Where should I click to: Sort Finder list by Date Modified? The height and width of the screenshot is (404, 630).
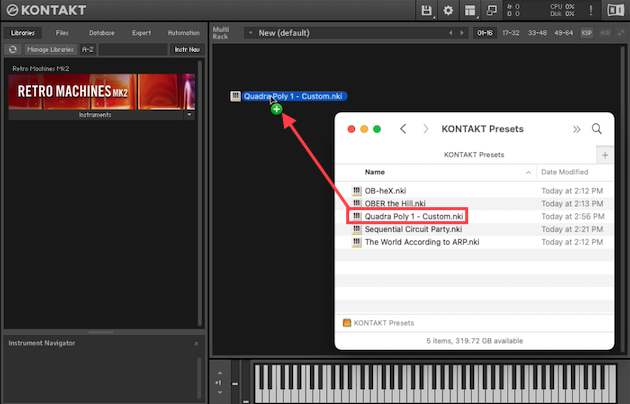click(x=565, y=172)
